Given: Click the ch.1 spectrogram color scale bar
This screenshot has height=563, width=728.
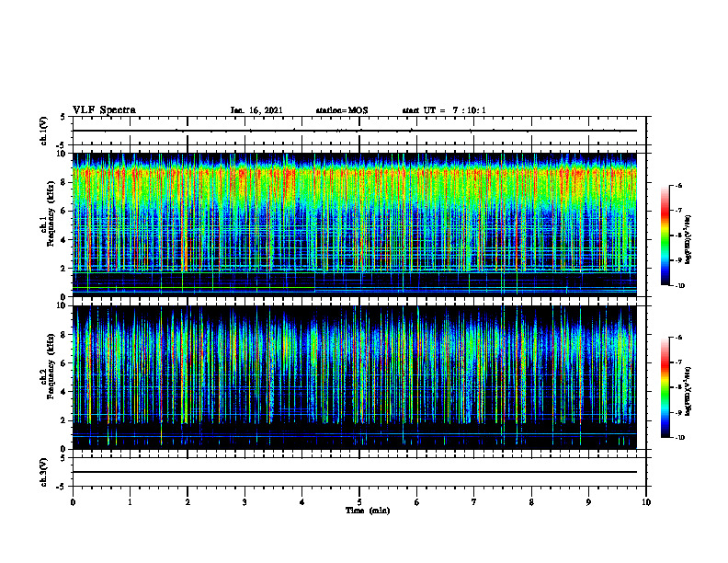Looking at the screenshot, I should click(665, 236).
